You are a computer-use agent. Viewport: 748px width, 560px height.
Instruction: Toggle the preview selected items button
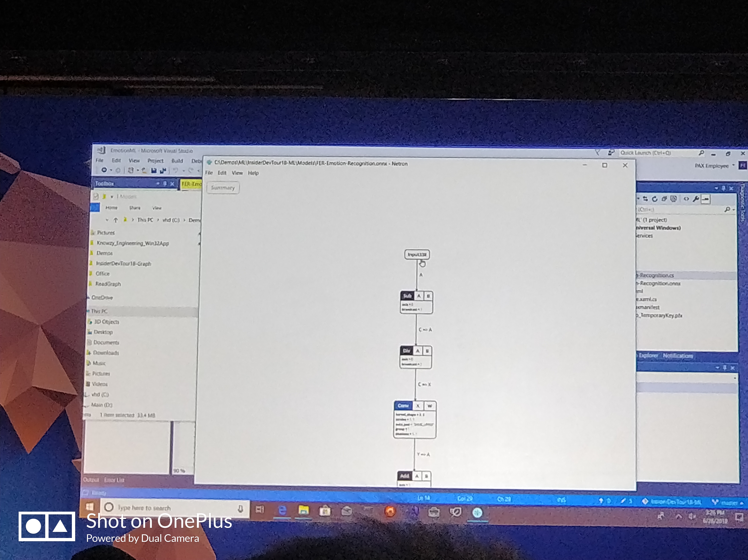coord(705,199)
